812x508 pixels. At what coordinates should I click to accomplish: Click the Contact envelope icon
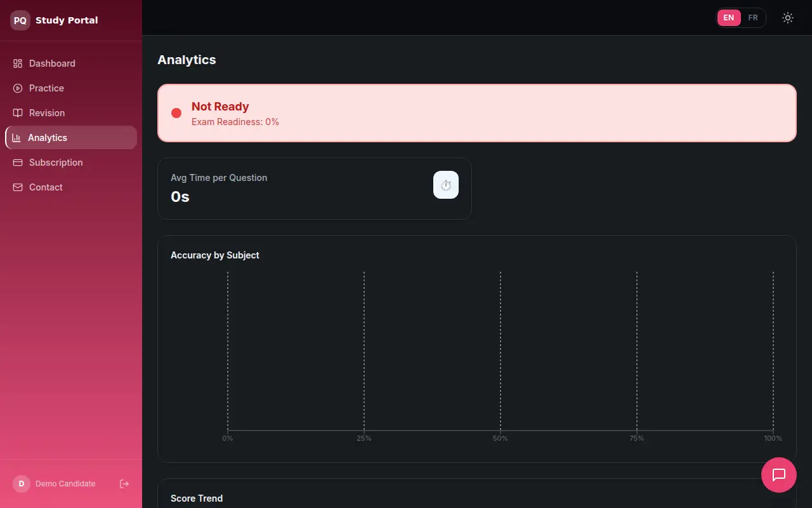pyautogui.click(x=18, y=187)
